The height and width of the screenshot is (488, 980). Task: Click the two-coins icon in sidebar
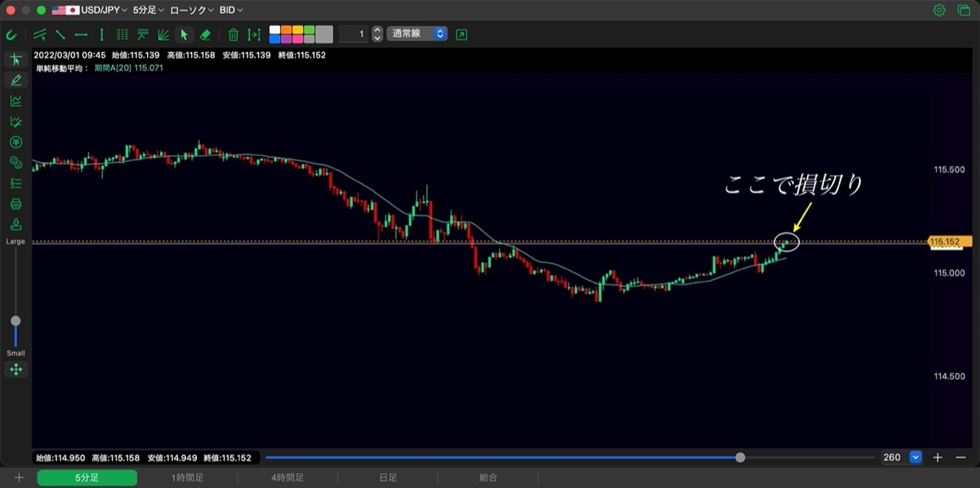[x=16, y=163]
